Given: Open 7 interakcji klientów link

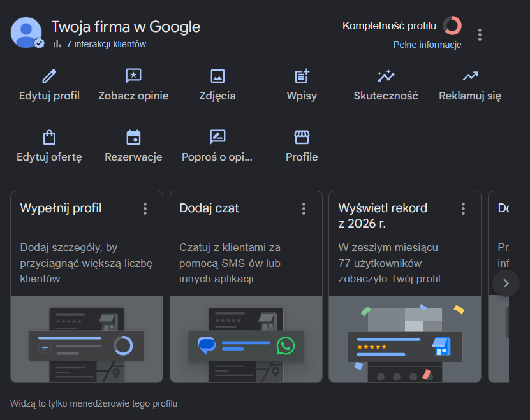Looking at the screenshot, I should tap(106, 44).
